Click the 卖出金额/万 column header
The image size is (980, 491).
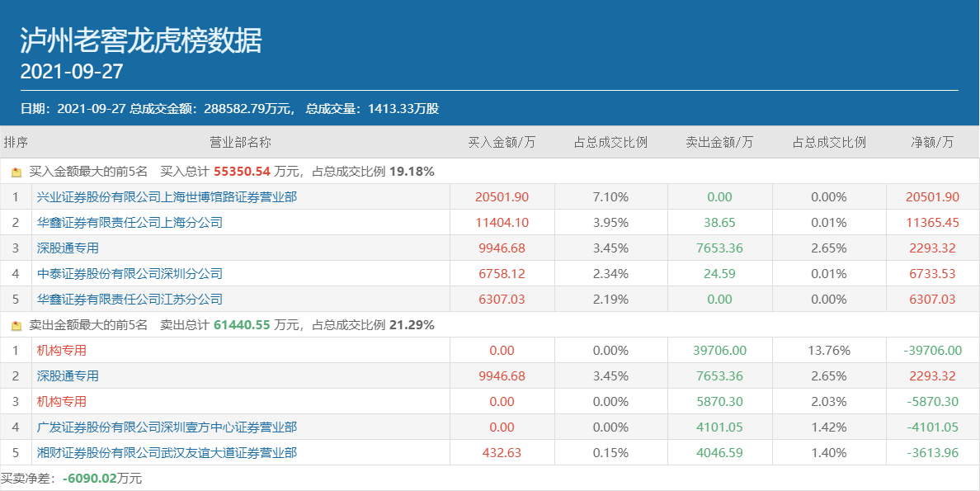pyautogui.click(x=719, y=142)
